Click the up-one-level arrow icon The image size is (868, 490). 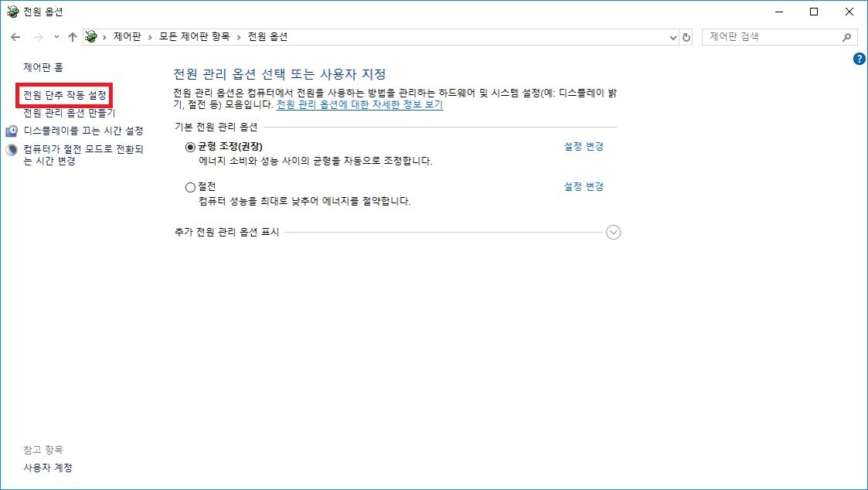(72, 37)
